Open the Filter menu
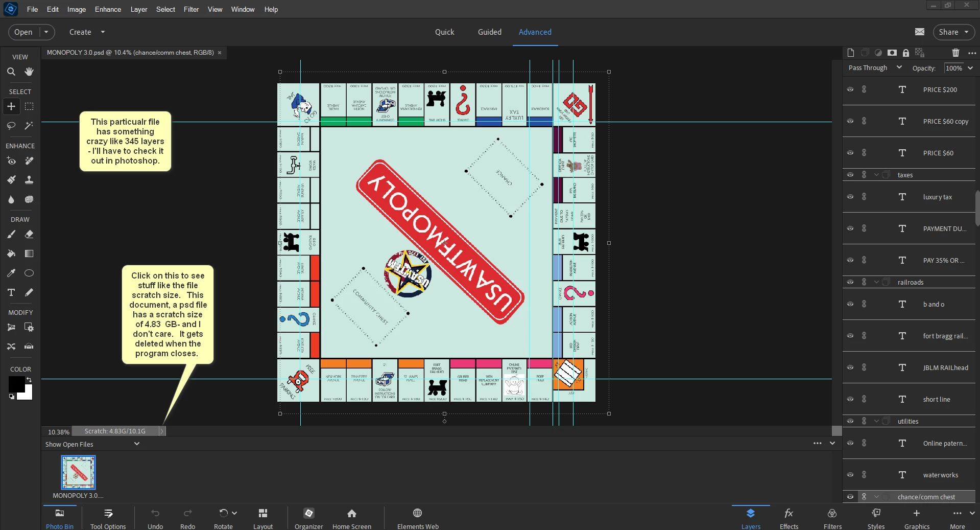Image resolution: width=980 pixels, height=530 pixels. coord(192,9)
